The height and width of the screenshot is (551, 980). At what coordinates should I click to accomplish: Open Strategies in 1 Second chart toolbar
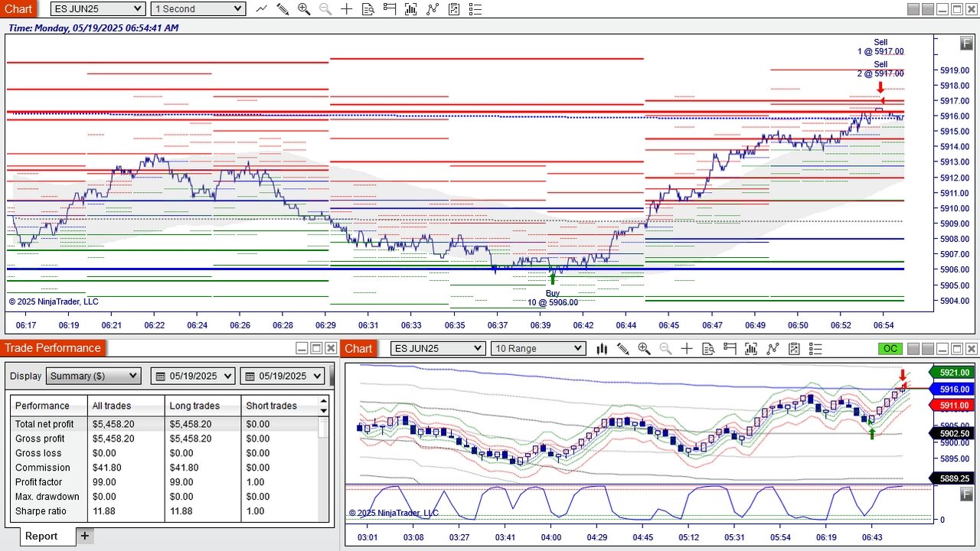433,9
